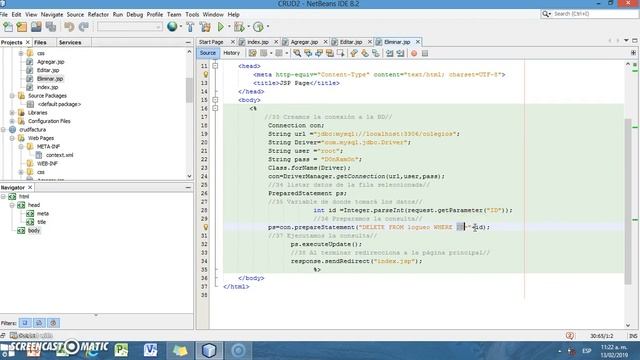Collapse the crudfactura project node
640x360 pixels.
click(3, 129)
